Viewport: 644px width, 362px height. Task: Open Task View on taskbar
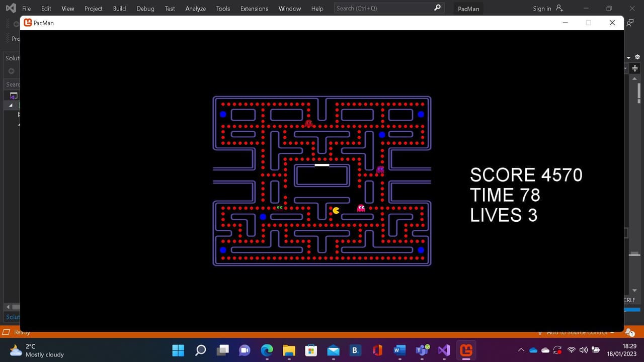pos(222,350)
